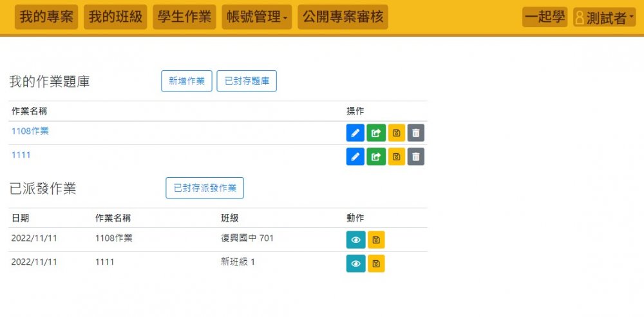Archive dispatched 1111 for 新班級 1
The width and height of the screenshot is (644, 317).
[376, 264]
